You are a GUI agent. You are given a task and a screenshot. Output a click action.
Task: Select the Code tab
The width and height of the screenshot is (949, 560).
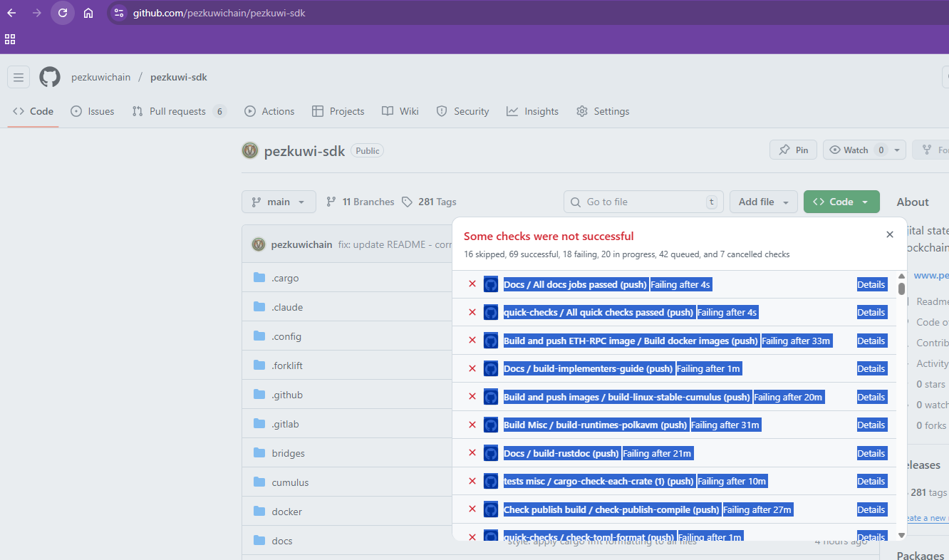coord(33,111)
